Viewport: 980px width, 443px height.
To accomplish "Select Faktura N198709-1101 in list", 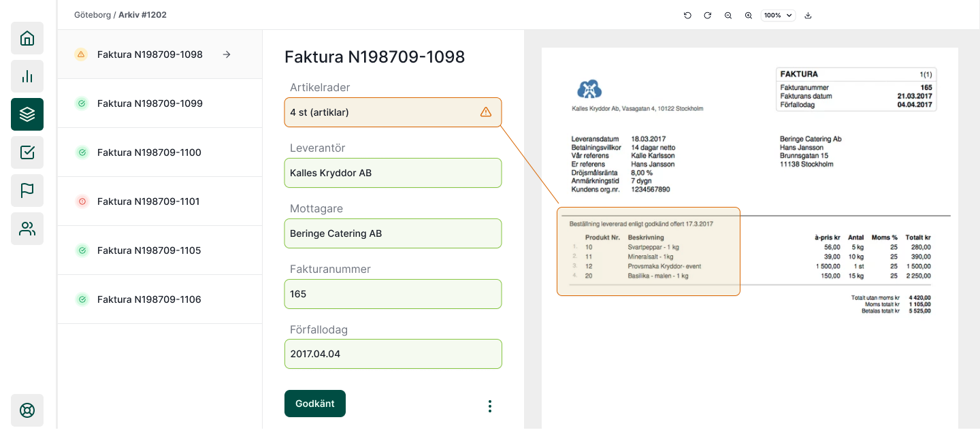I will [148, 201].
